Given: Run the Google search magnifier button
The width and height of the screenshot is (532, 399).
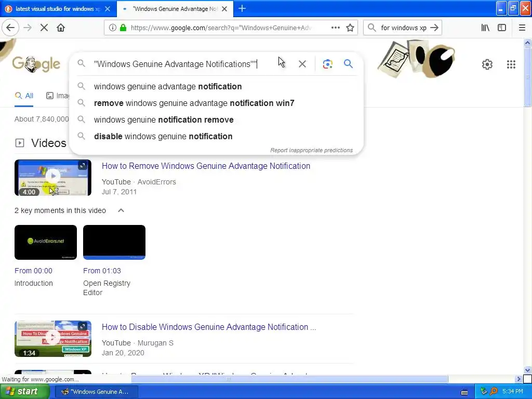Looking at the screenshot, I should pyautogui.click(x=348, y=63).
